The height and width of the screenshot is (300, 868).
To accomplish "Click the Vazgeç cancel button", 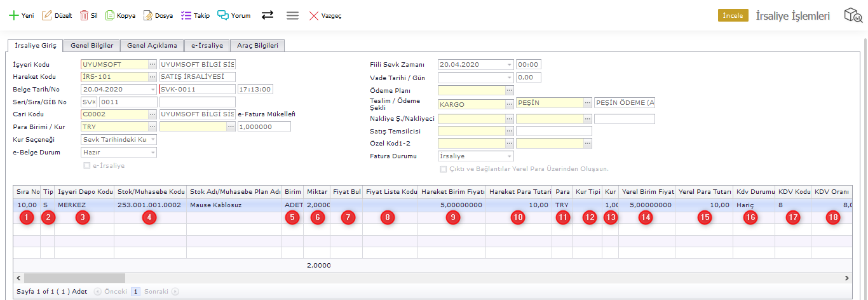I will point(325,16).
